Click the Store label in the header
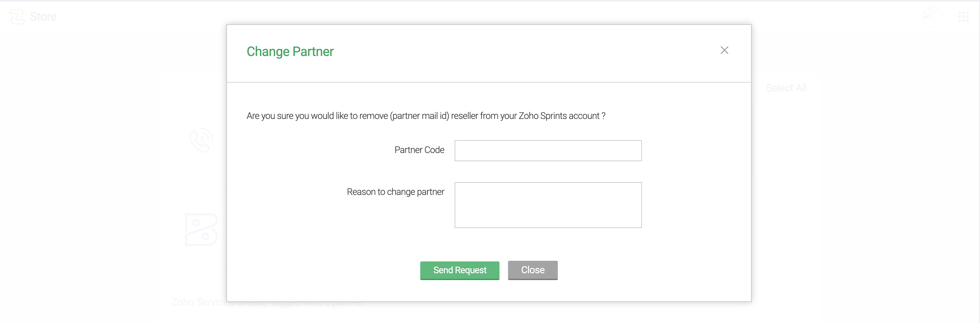Image resolution: width=980 pixels, height=323 pixels. click(43, 17)
